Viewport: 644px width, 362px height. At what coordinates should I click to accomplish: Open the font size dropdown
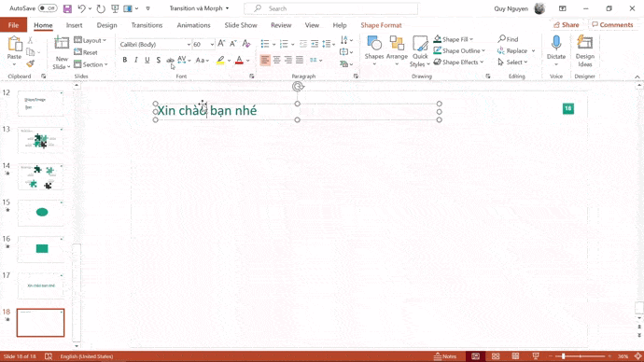[x=212, y=45]
